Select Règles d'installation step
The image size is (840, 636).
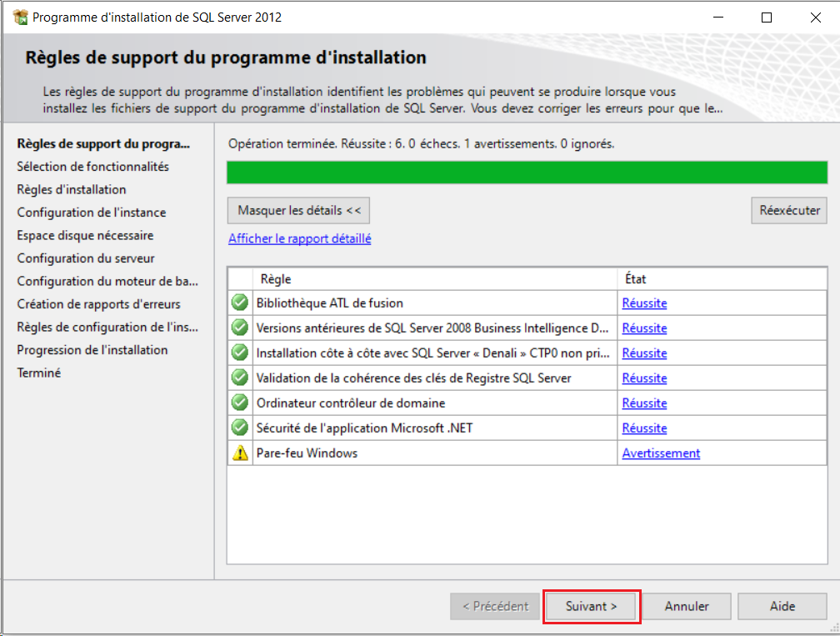coord(72,190)
